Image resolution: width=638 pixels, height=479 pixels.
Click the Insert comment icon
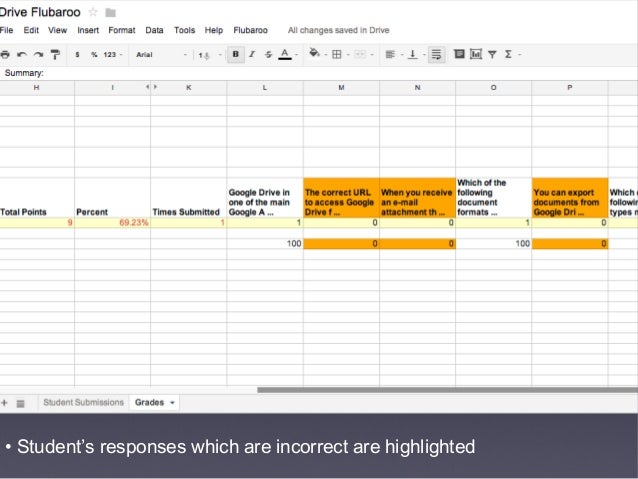[x=459, y=54]
